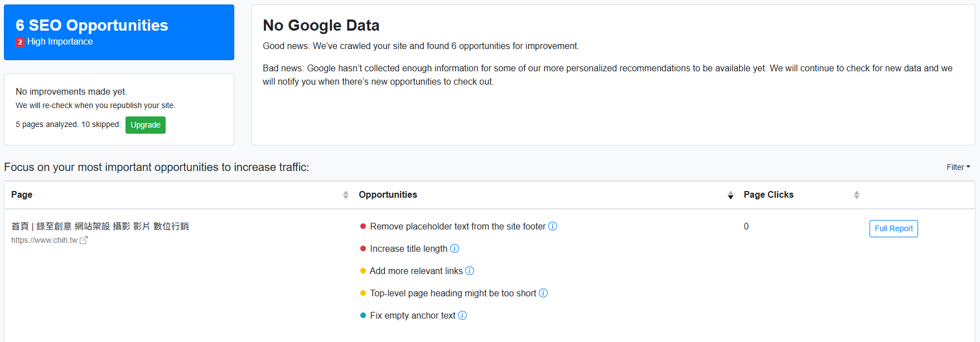
Task: Select the Increase title length opportunity
Action: tap(409, 248)
